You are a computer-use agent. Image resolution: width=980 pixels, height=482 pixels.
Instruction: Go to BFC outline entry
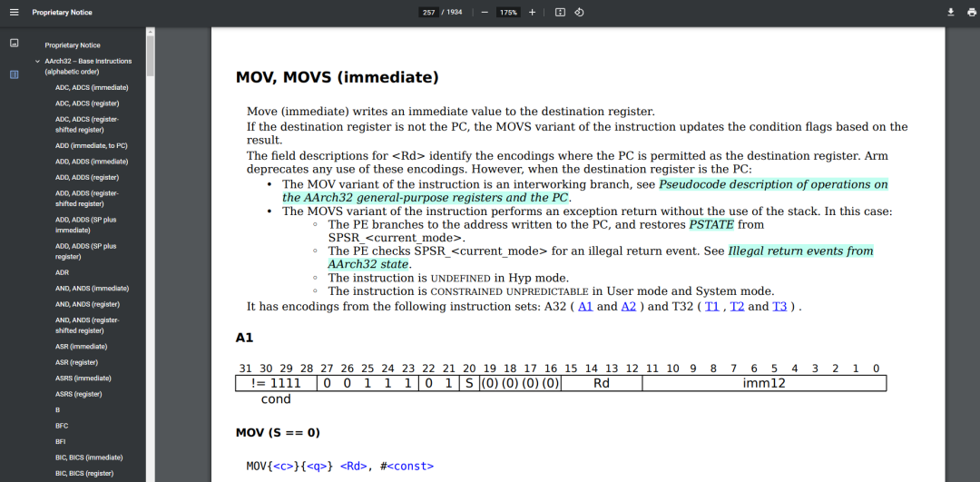coord(62,426)
